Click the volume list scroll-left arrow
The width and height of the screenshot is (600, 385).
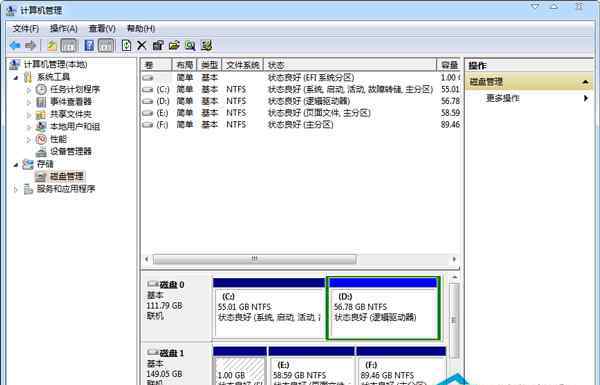(147, 259)
